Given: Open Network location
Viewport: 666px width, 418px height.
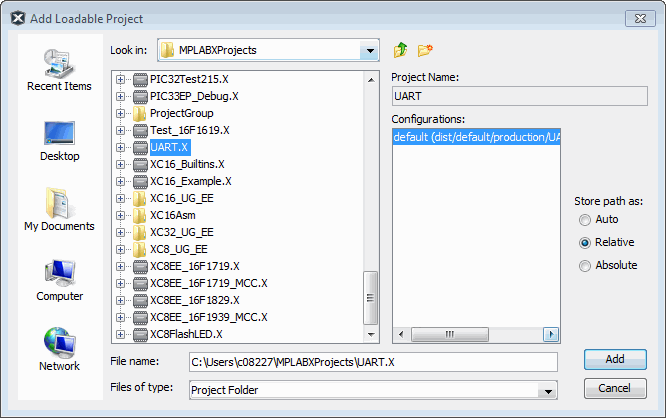Looking at the screenshot, I should click(x=59, y=349).
